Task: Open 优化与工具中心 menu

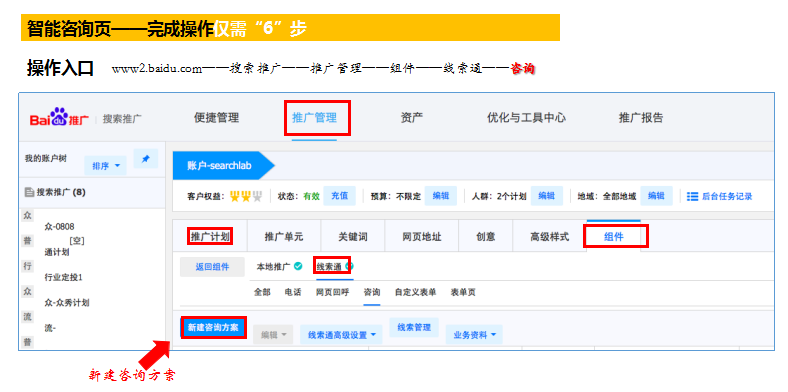Action: pos(526,118)
